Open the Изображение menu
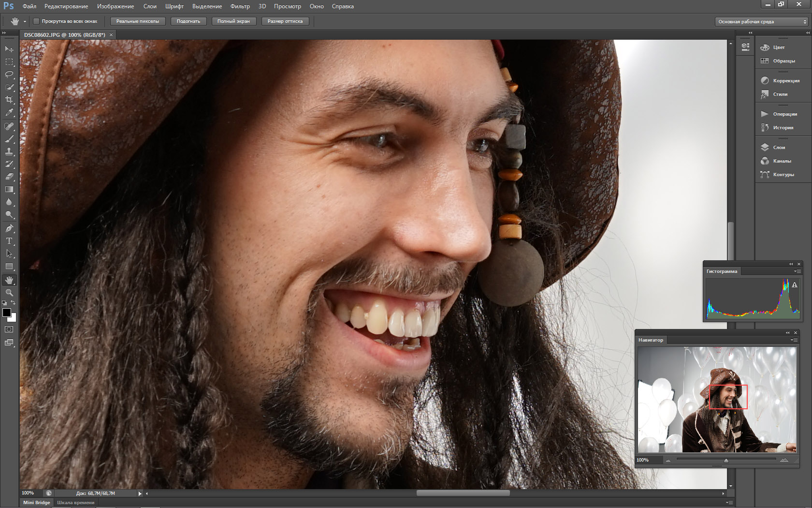Viewport: 812px width, 508px height. [116, 6]
